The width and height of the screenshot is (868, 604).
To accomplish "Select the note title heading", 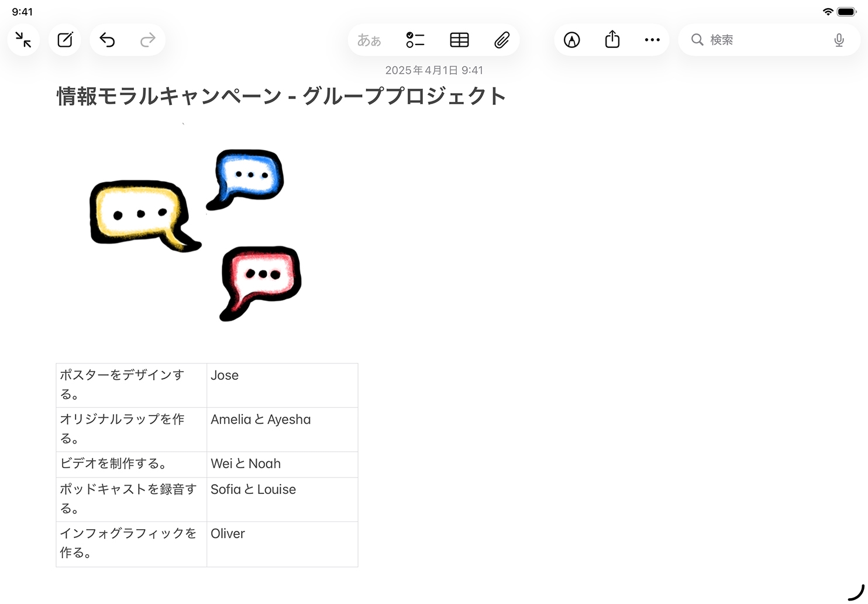I will pos(281,96).
